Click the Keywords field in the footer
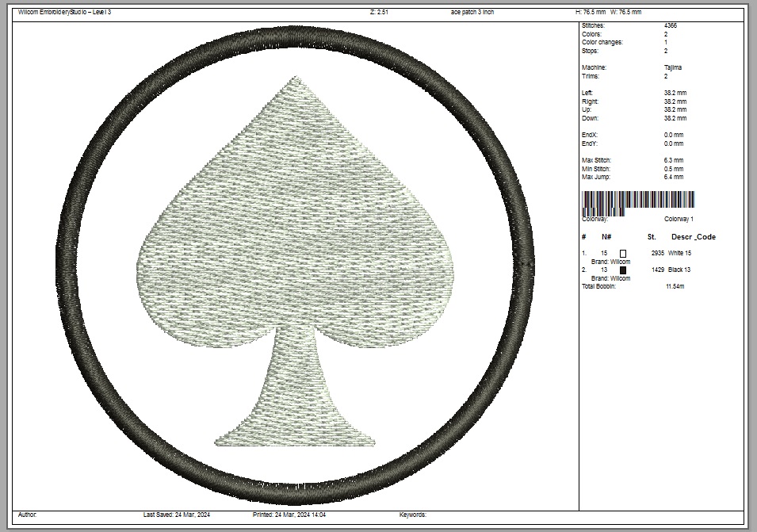757x532 pixels. coord(414,515)
